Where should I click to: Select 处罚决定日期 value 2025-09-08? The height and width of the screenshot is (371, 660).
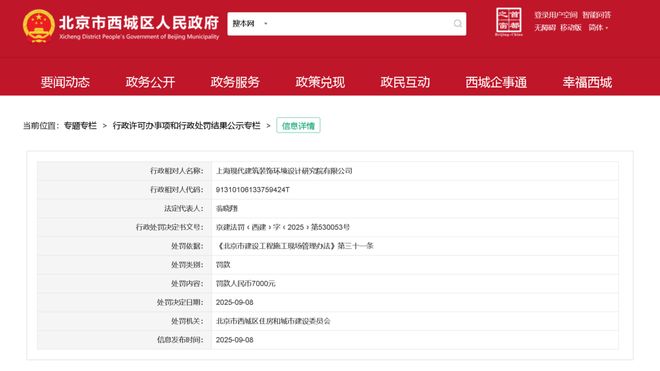pos(234,302)
